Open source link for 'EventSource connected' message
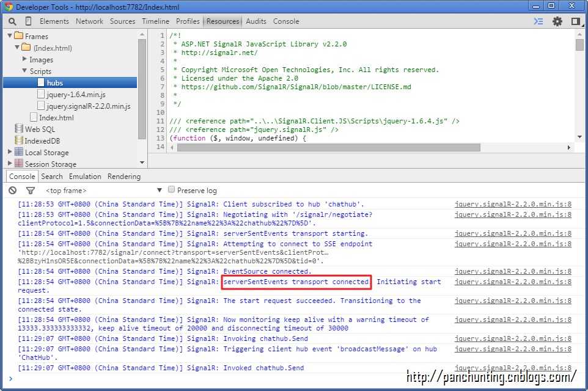The height and width of the screenshot is (391, 588). 513,271
